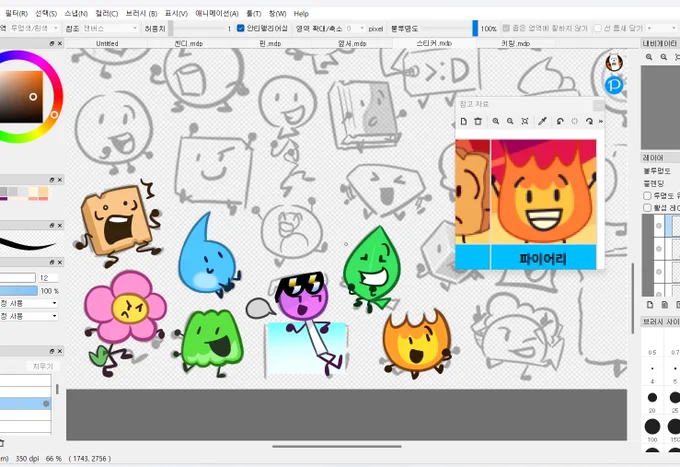Open the 표시(V) menu

(177, 13)
